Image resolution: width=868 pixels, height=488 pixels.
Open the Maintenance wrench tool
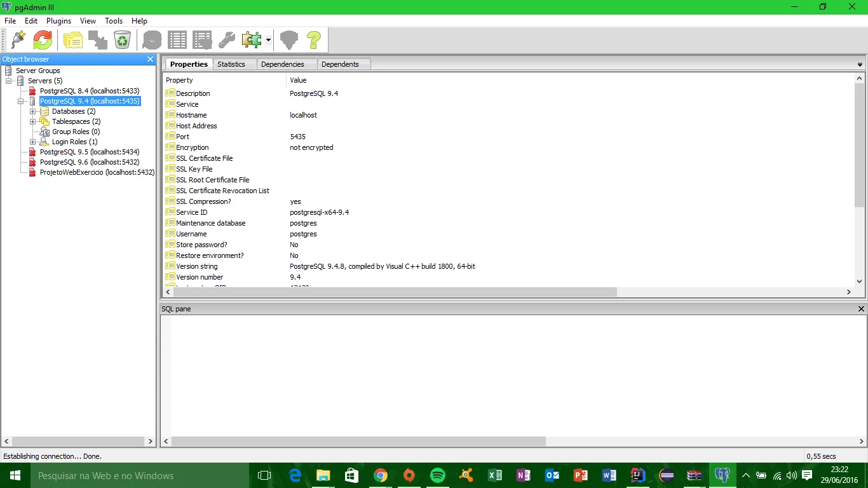coord(227,41)
